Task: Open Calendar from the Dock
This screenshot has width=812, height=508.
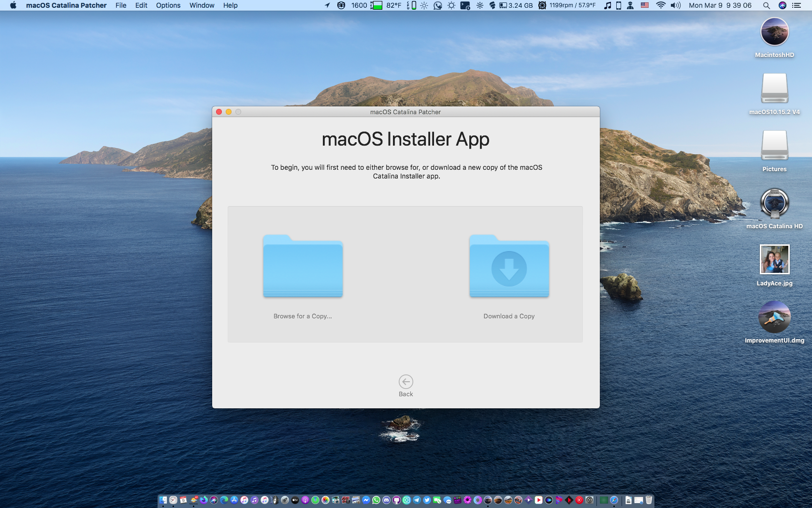Action: point(183,500)
